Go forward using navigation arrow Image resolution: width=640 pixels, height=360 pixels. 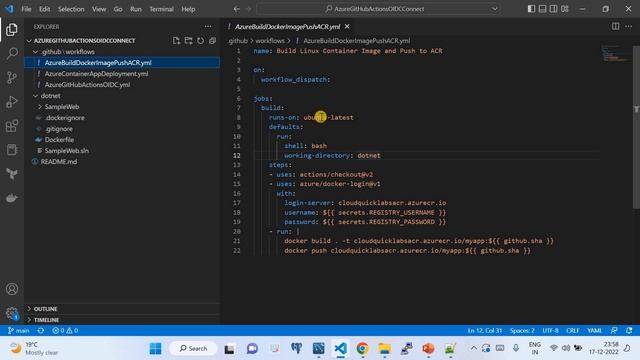click(248, 9)
